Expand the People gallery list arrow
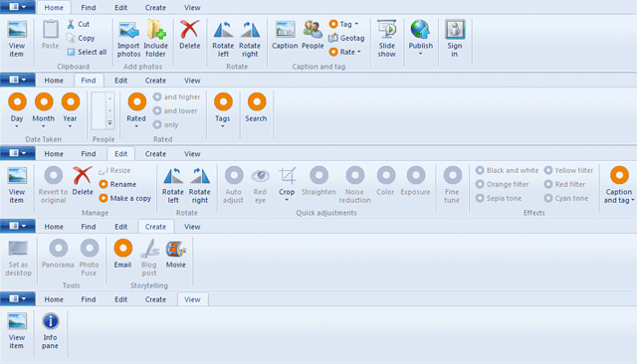Image resolution: width=637 pixels, height=364 pixels. point(109,123)
